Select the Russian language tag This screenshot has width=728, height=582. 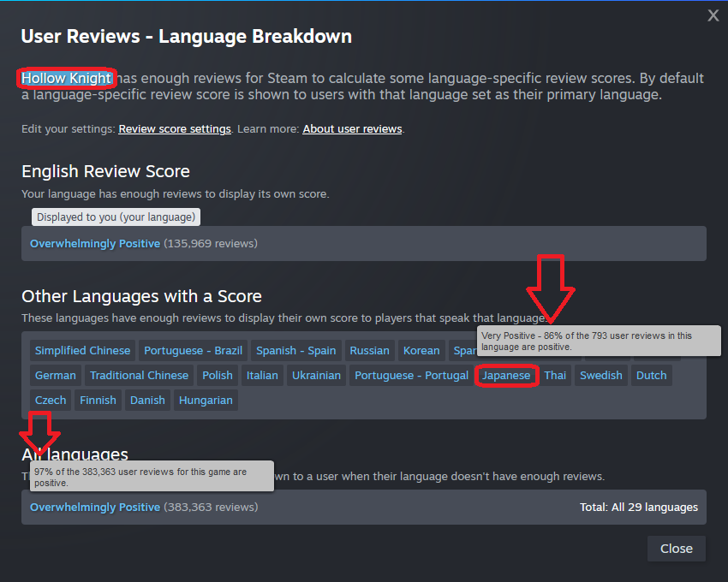pos(370,350)
